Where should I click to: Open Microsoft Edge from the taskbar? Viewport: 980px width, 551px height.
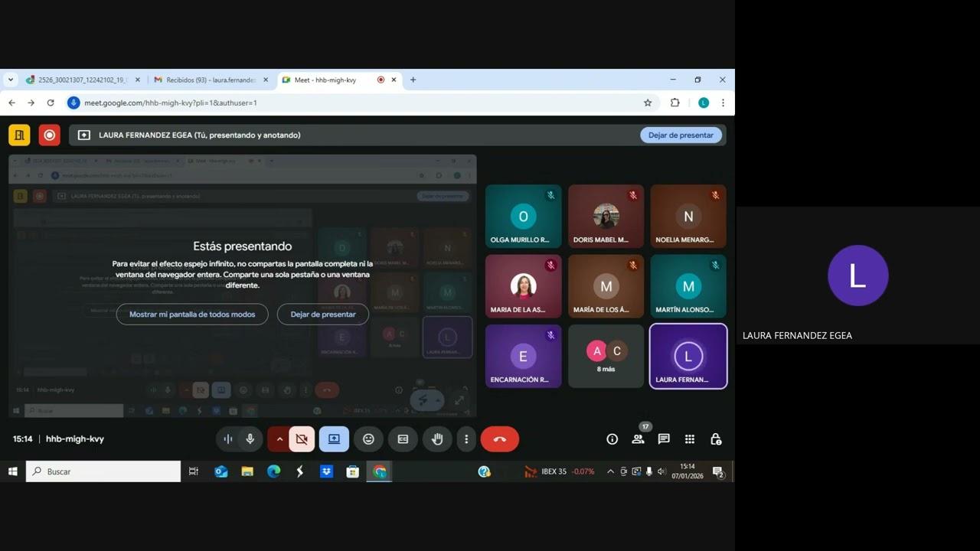click(x=273, y=471)
